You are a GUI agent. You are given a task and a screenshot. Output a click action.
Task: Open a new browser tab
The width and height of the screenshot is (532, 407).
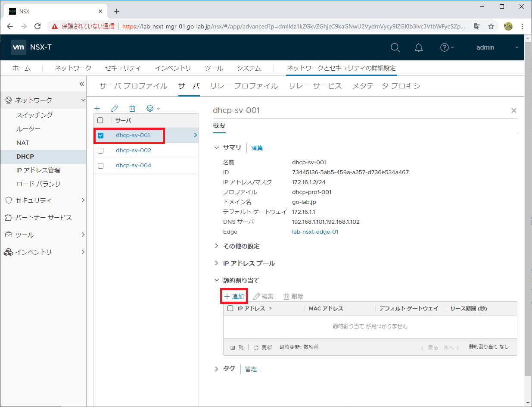pos(116,11)
